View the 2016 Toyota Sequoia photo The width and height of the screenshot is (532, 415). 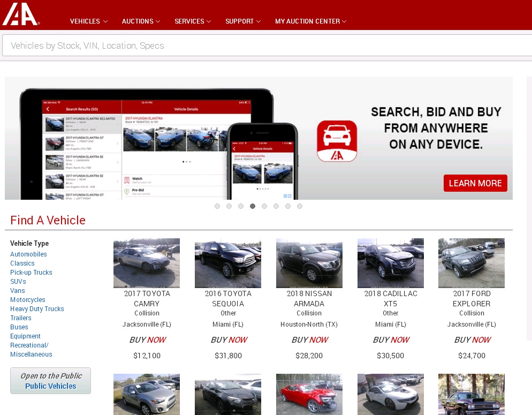228,263
